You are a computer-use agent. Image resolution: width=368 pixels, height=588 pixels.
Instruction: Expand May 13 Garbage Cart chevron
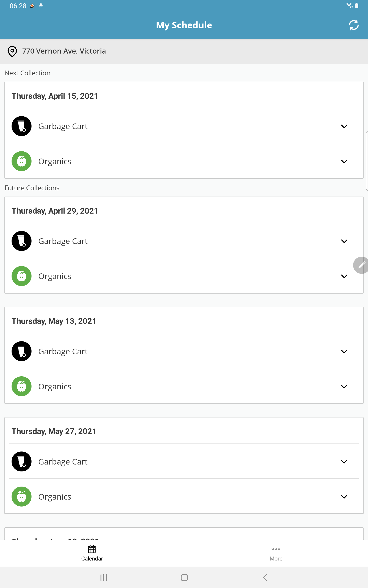pyautogui.click(x=344, y=351)
